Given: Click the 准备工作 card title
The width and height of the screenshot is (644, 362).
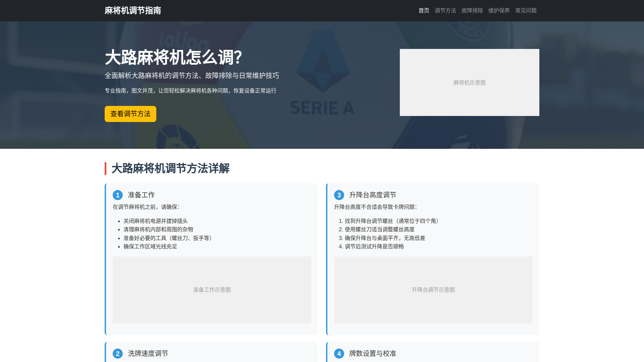Looking at the screenshot, I should (142, 195).
